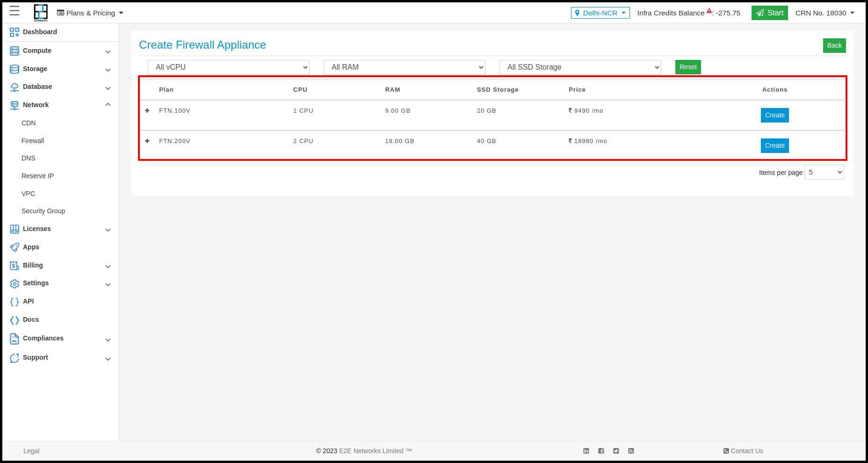Screen dimensions: 868x463
Task: Click the Price column header
Action: [x=577, y=90]
